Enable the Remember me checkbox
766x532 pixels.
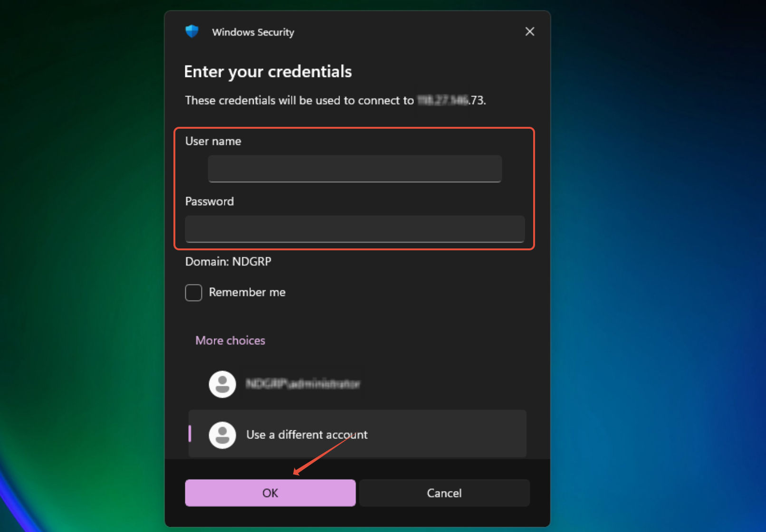click(x=193, y=293)
